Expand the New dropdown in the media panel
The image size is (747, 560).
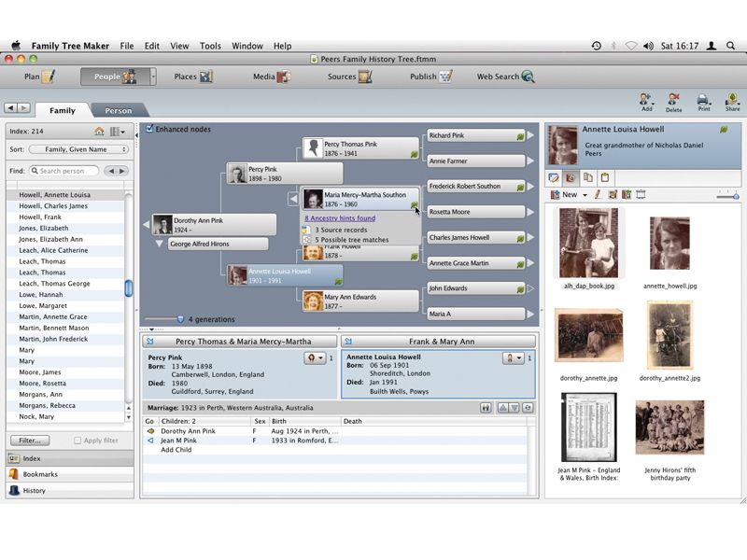(584, 194)
